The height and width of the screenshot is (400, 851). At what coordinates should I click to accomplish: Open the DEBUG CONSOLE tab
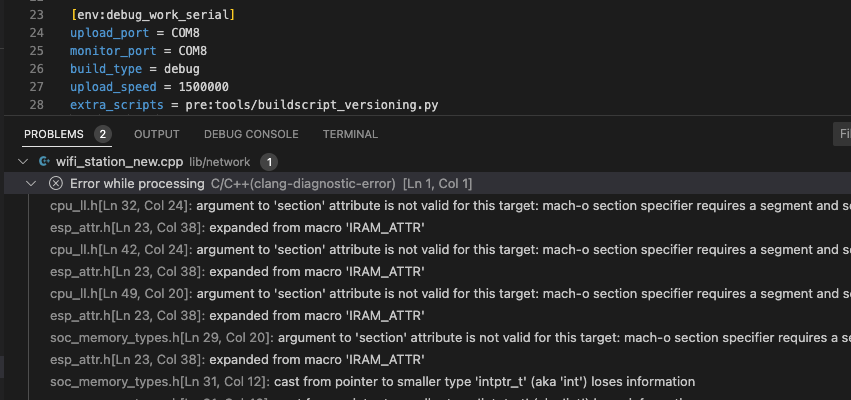pos(251,134)
